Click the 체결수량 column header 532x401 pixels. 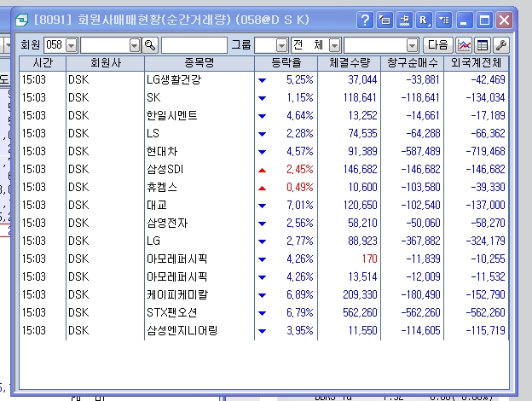coord(349,63)
